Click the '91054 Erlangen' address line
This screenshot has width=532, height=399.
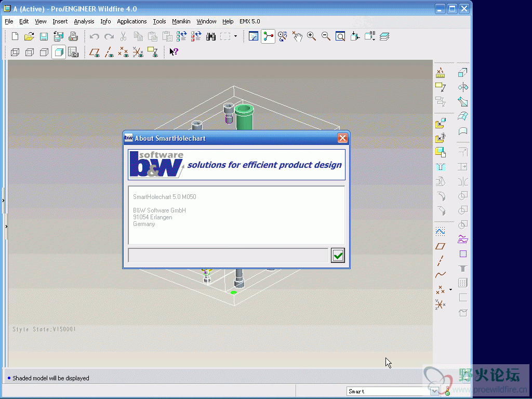[x=153, y=217]
